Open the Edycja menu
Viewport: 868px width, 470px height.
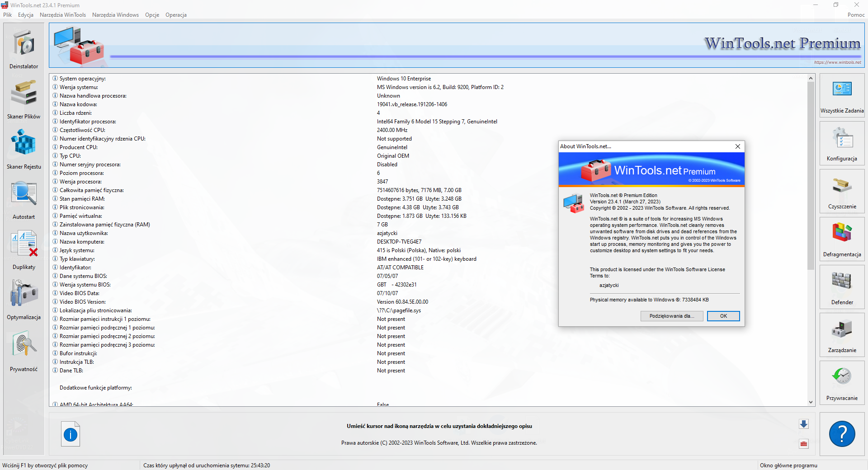tap(26, 15)
